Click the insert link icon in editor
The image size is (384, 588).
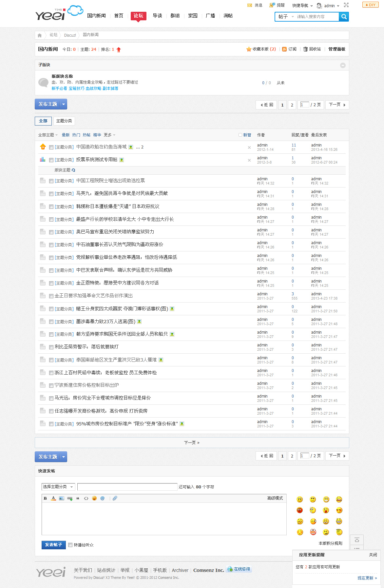(70, 498)
